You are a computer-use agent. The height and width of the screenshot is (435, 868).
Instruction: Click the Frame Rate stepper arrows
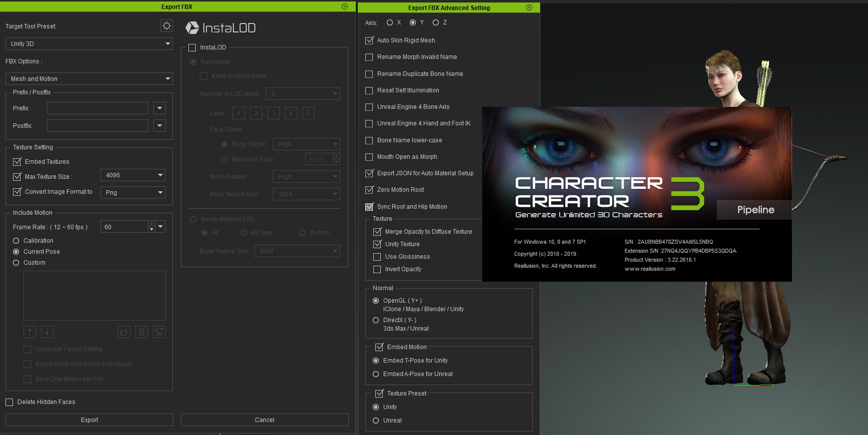click(151, 227)
